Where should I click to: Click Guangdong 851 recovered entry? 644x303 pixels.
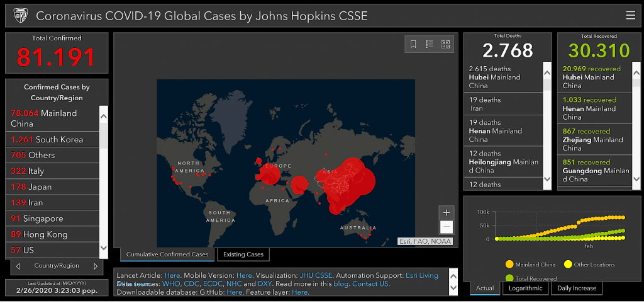click(595, 171)
